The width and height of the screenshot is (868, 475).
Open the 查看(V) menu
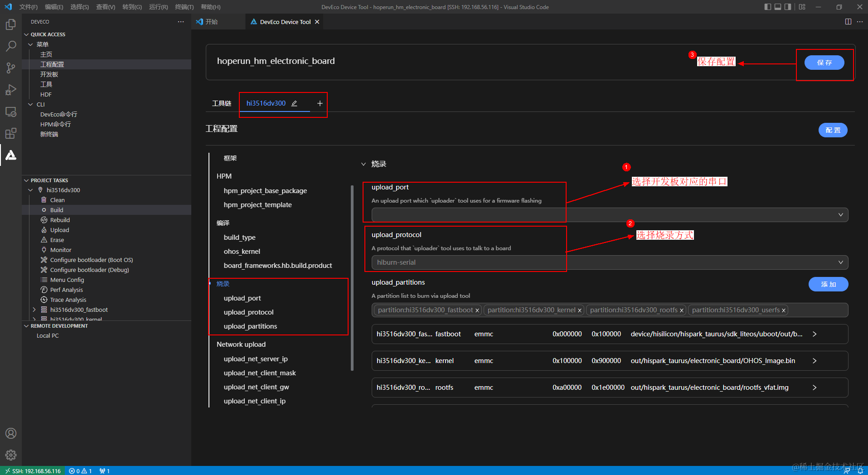point(106,7)
